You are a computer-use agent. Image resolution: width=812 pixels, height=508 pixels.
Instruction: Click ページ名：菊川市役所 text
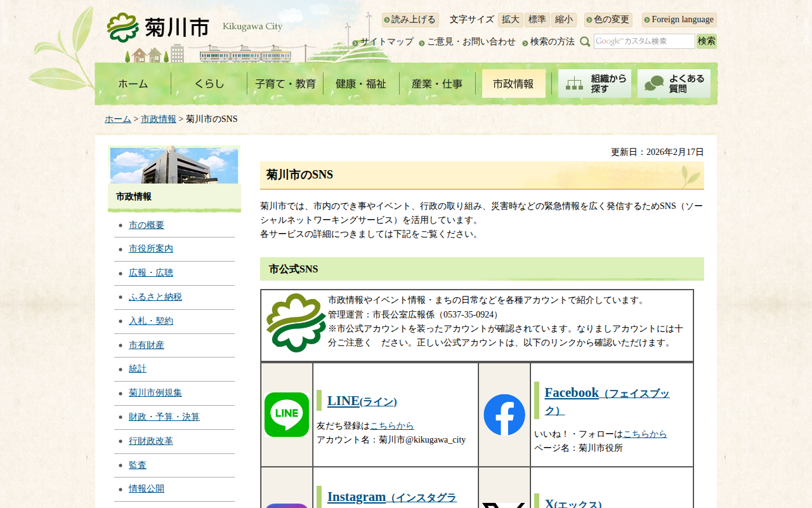pos(579,448)
